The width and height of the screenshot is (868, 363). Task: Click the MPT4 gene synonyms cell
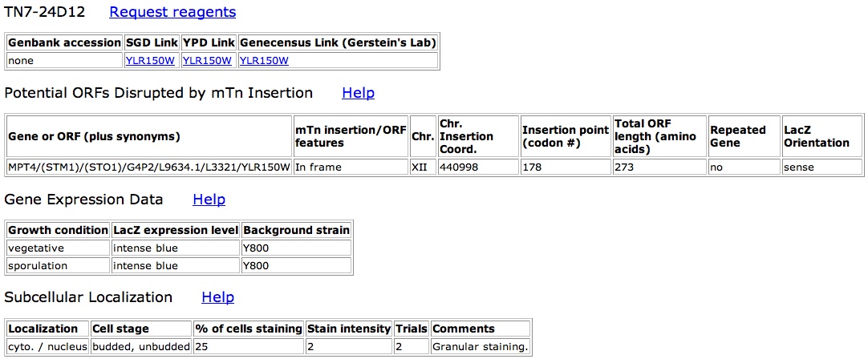[149, 167]
